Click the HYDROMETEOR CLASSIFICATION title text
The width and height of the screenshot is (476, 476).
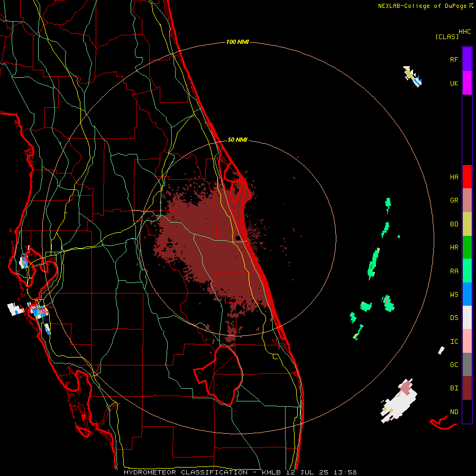pyautogui.click(x=186, y=472)
